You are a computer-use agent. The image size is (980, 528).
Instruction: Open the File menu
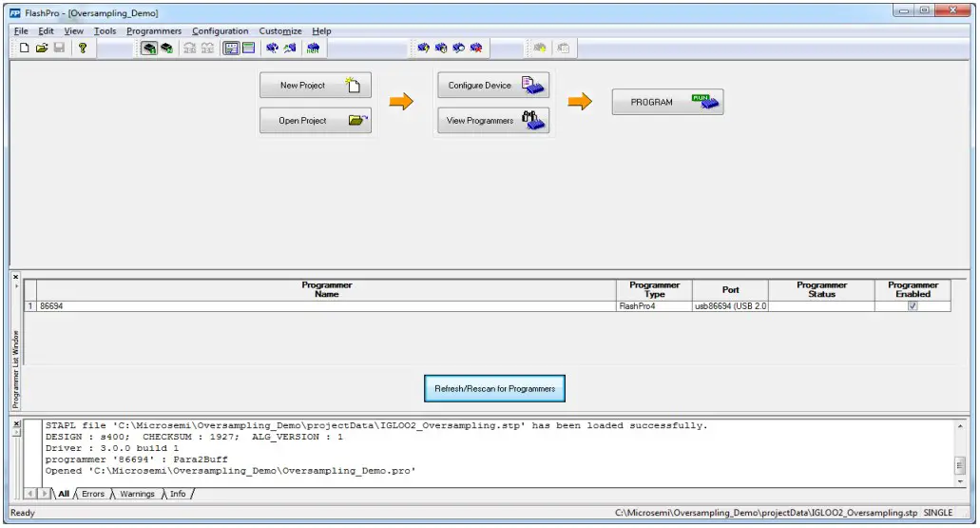21,30
